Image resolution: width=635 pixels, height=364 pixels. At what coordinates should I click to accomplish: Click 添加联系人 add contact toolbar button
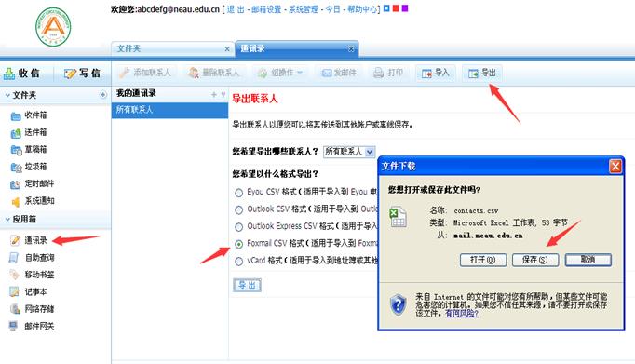145,73
